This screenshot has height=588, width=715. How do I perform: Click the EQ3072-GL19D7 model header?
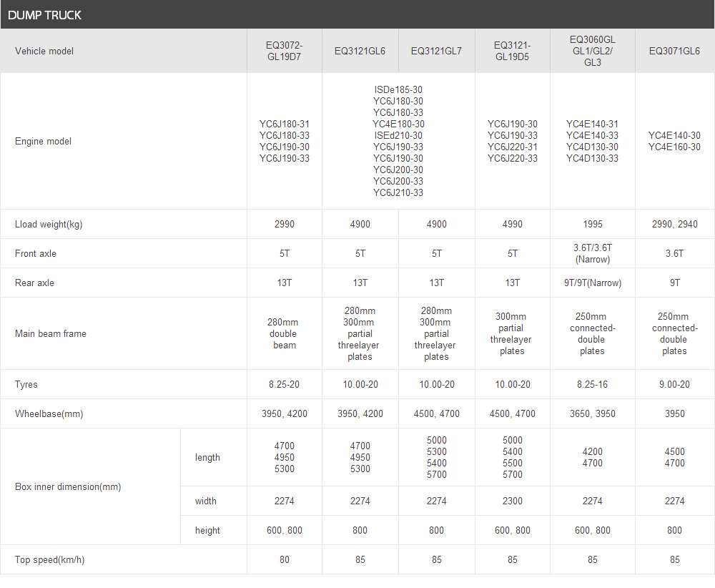click(284, 51)
